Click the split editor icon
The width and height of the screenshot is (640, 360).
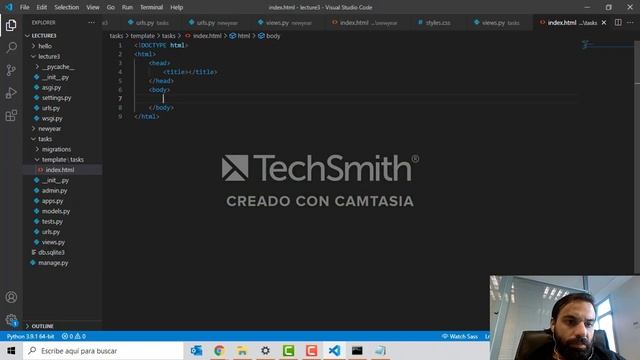tap(618, 22)
